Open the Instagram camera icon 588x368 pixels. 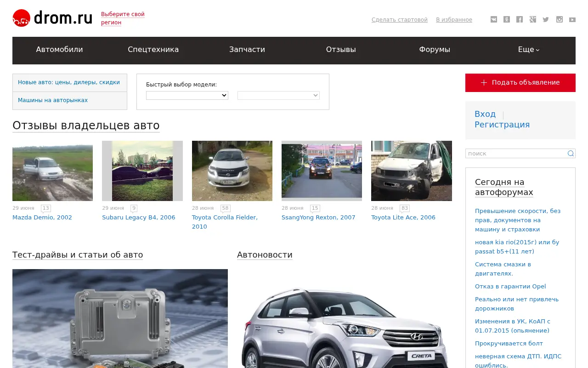[x=560, y=19]
